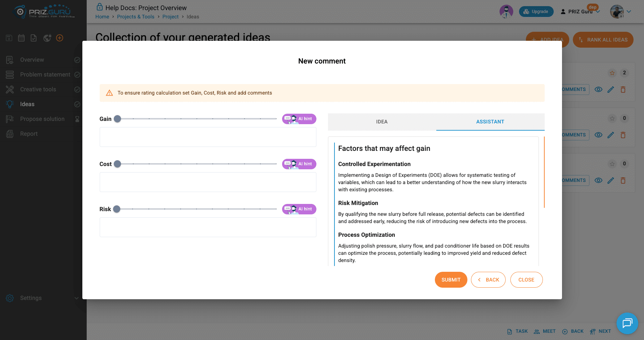Open Projects & Tools breadcrumb
The width and height of the screenshot is (644, 340).
[135, 17]
